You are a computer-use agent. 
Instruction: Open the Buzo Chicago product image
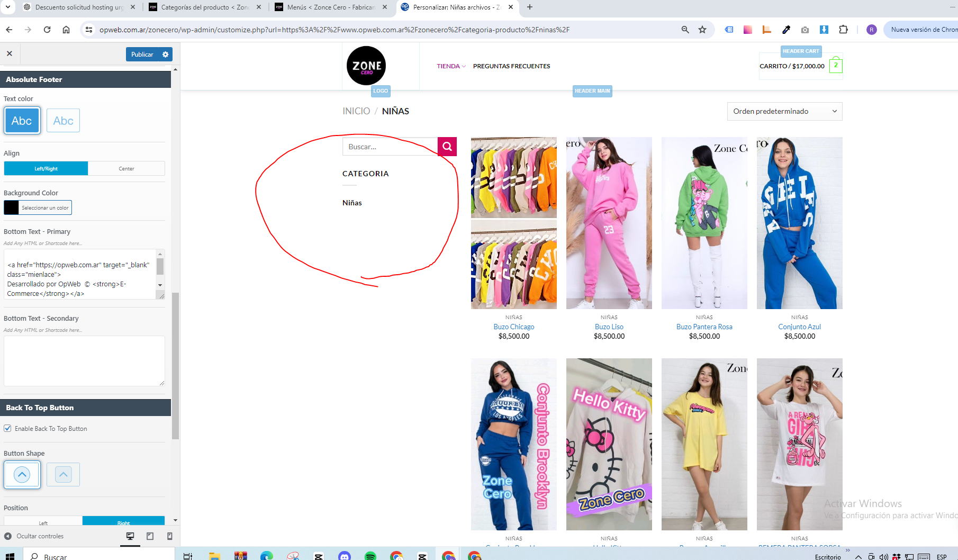pos(513,223)
